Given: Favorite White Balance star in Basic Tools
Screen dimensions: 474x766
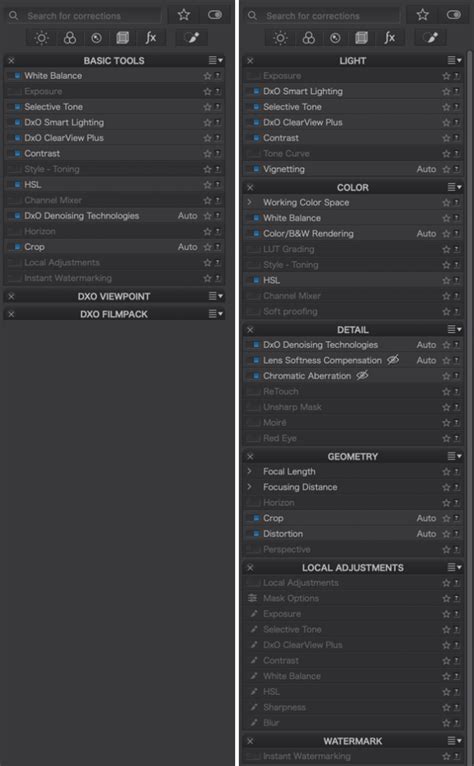Looking at the screenshot, I should click(x=207, y=76).
